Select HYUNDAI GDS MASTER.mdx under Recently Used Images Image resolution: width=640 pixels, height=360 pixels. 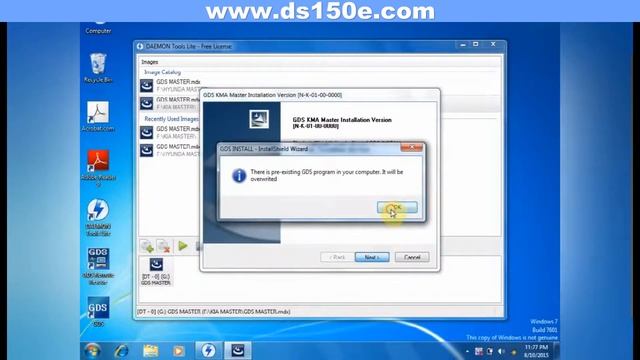[x=169, y=150]
